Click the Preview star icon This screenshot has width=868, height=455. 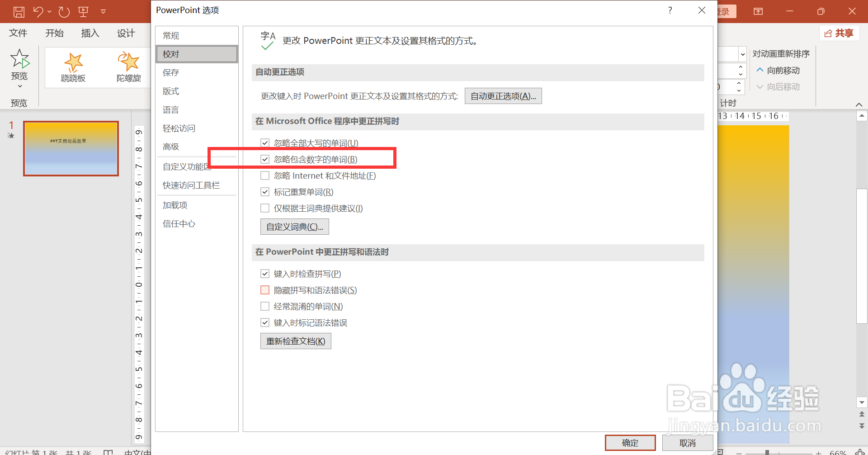click(x=19, y=59)
